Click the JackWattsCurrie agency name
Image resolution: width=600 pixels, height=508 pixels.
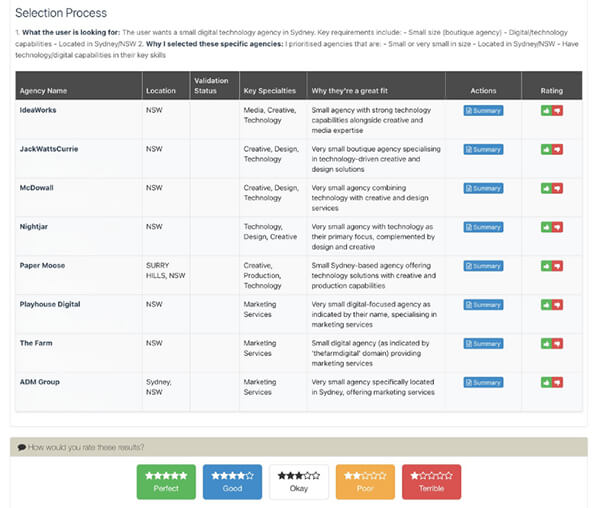point(49,149)
